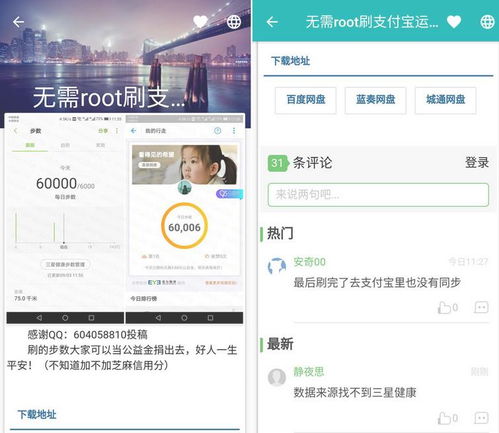This screenshot has width=499, height=433.
Task: Tap back arrow in teal title bar
Action: 272,22
